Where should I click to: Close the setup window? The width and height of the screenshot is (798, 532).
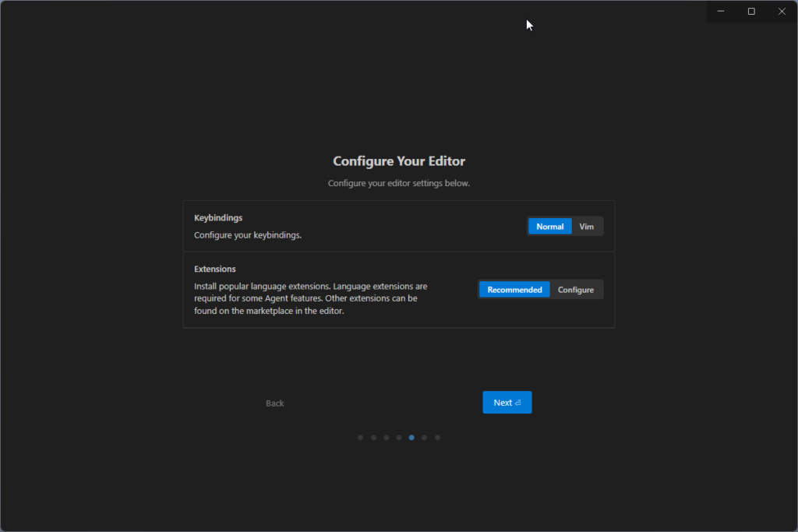pyautogui.click(x=782, y=11)
